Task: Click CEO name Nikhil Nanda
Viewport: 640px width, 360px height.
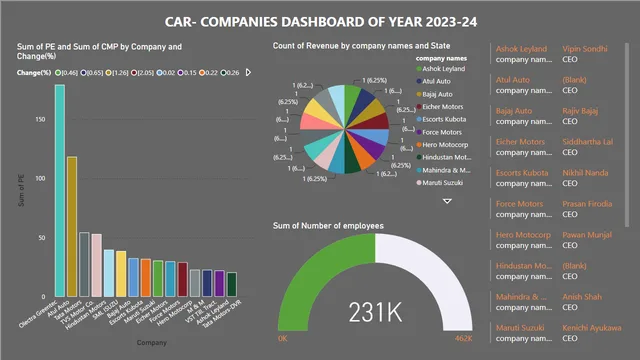Action: pos(585,173)
